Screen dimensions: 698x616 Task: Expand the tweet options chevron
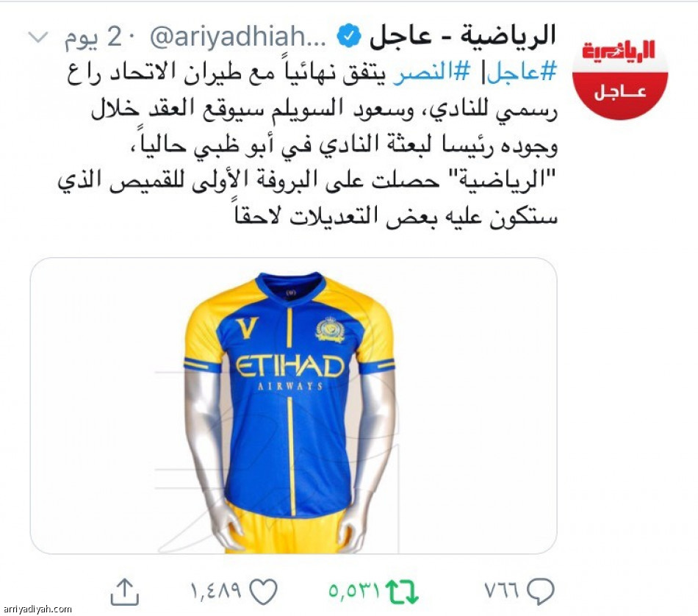[37, 37]
